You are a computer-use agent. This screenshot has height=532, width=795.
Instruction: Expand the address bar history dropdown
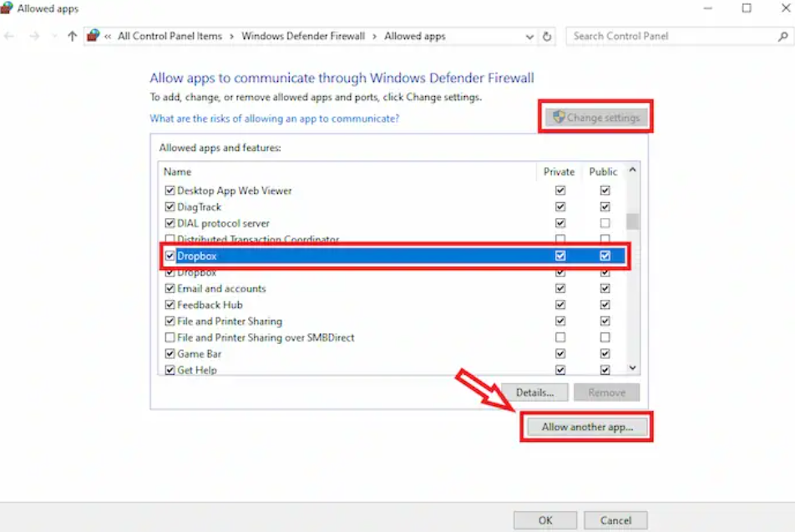(x=529, y=37)
